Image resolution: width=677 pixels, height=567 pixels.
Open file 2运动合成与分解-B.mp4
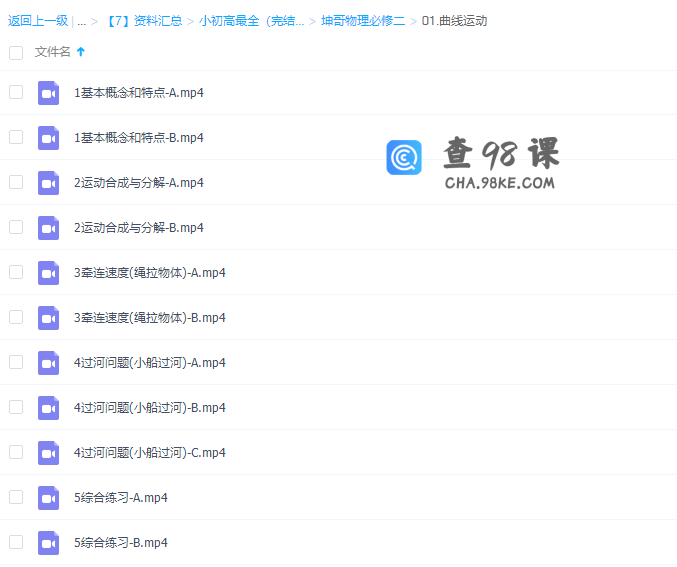click(139, 228)
